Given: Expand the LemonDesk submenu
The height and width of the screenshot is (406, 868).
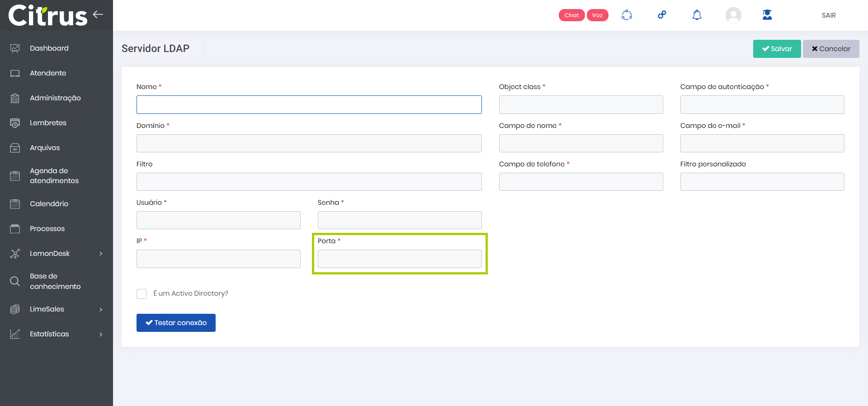Looking at the screenshot, I should click(101, 254).
